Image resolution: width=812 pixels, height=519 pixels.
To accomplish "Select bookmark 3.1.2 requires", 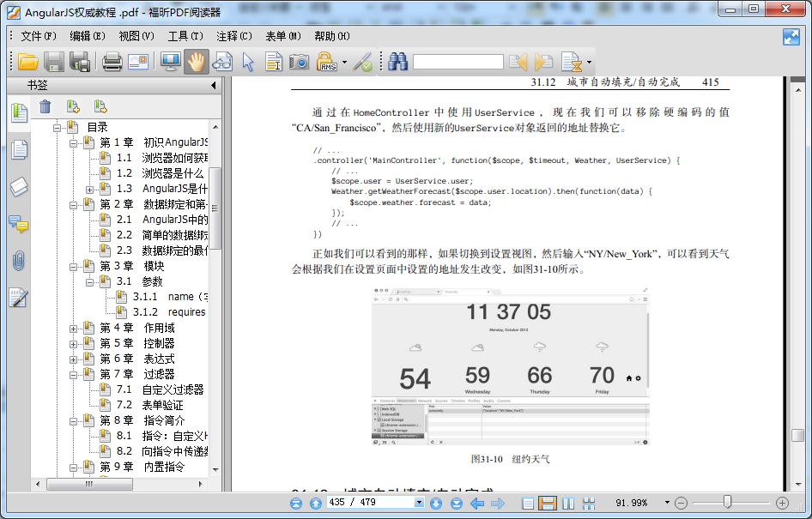I will [169, 312].
